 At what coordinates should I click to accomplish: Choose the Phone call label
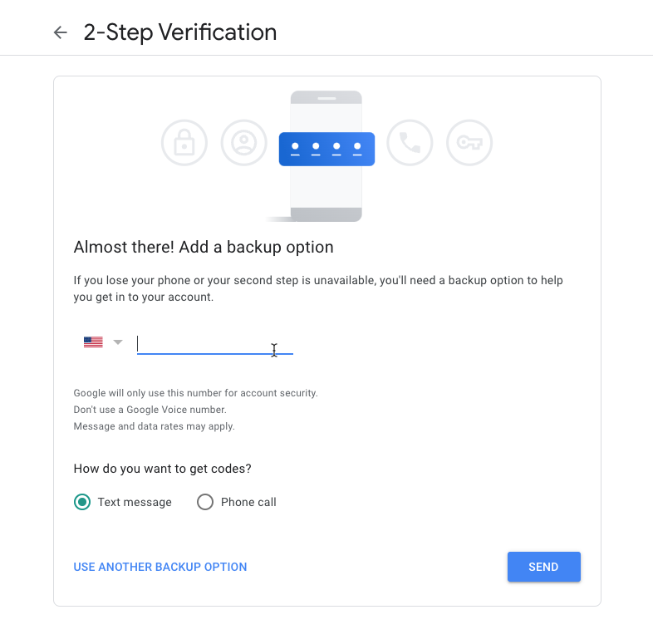(x=248, y=503)
